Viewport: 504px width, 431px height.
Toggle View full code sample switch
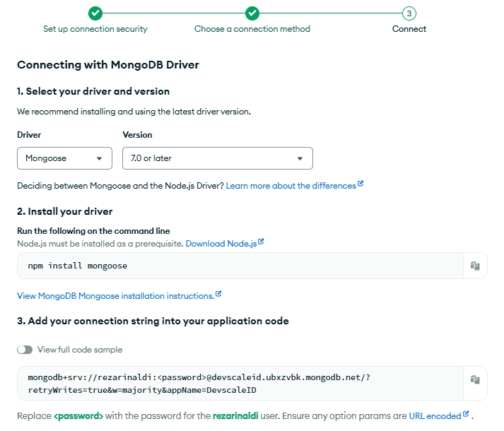coord(25,349)
